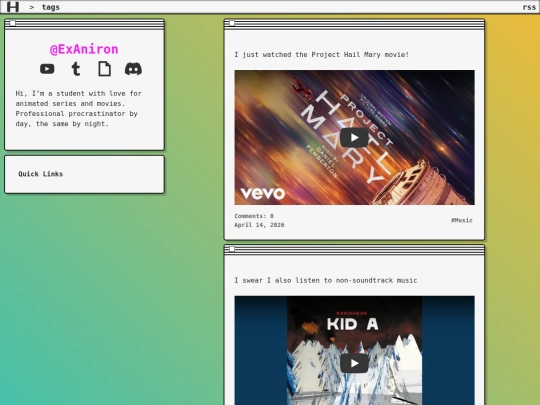
Task: Open the YouTube profile icon
Action: tap(47, 69)
